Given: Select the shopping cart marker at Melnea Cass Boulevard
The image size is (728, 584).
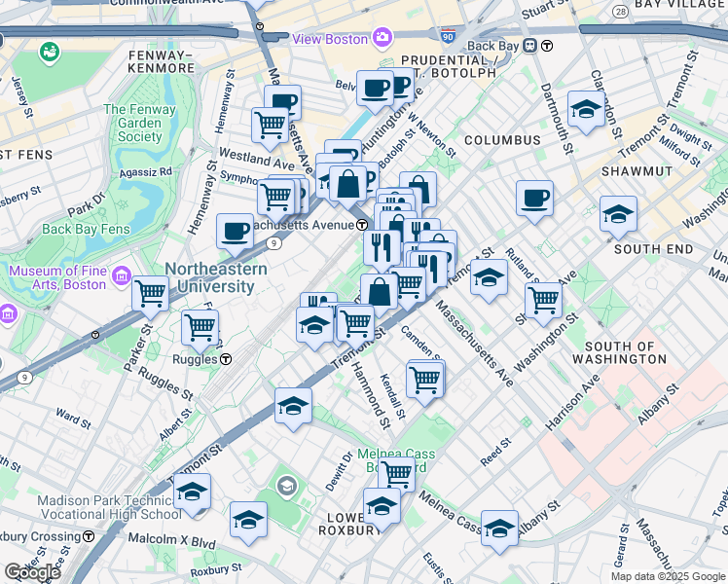Looking at the screenshot, I should [x=397, y=474].
